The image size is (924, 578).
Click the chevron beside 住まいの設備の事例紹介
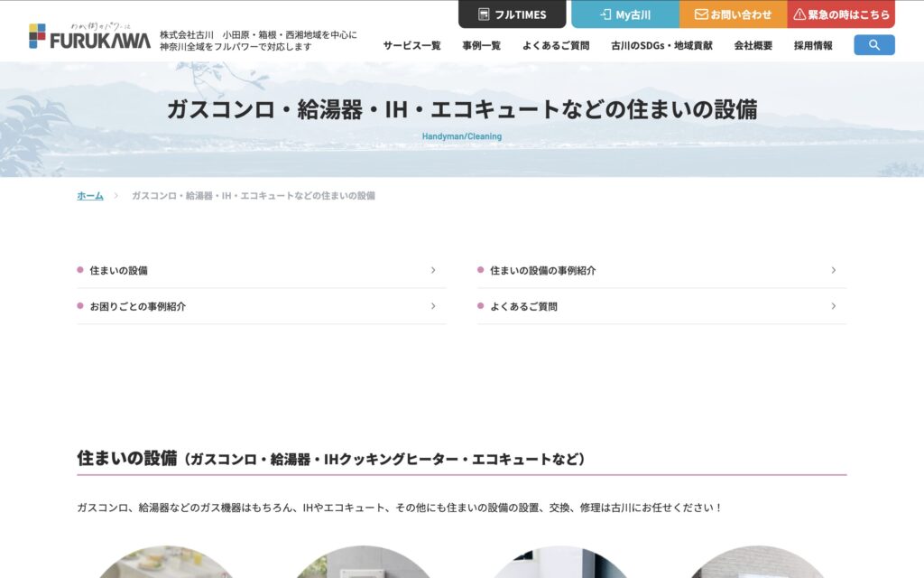[833, 270]
